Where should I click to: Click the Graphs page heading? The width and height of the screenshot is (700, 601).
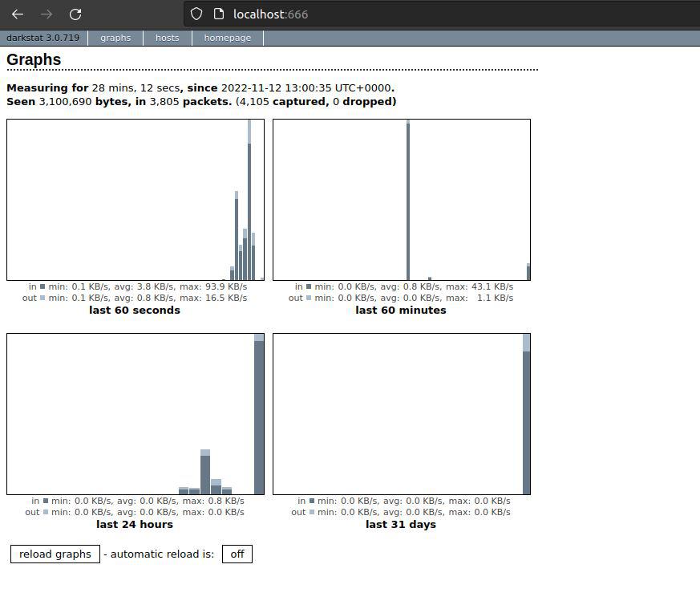(x=34, y=59)
